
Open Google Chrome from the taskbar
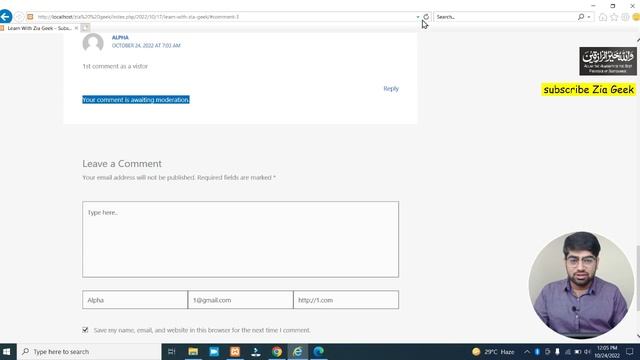point(277,351)
